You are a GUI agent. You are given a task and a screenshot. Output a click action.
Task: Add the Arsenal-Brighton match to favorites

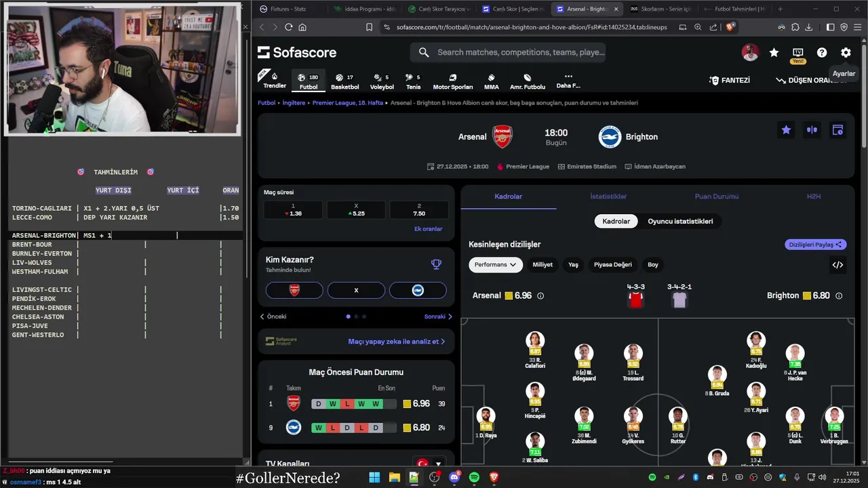pyautogui.click(x=786, y=130)
